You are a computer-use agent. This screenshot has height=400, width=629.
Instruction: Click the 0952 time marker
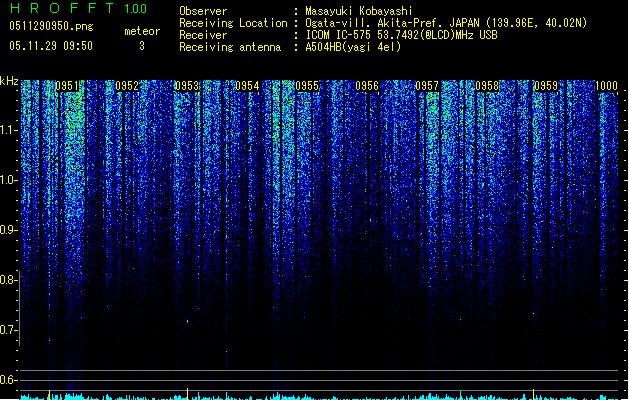(127, 86)
